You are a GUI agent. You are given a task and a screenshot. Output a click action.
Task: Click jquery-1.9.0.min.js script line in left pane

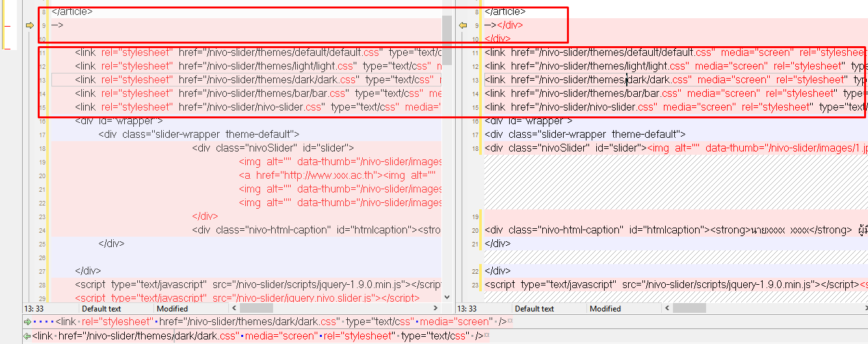tap(258, 285)
